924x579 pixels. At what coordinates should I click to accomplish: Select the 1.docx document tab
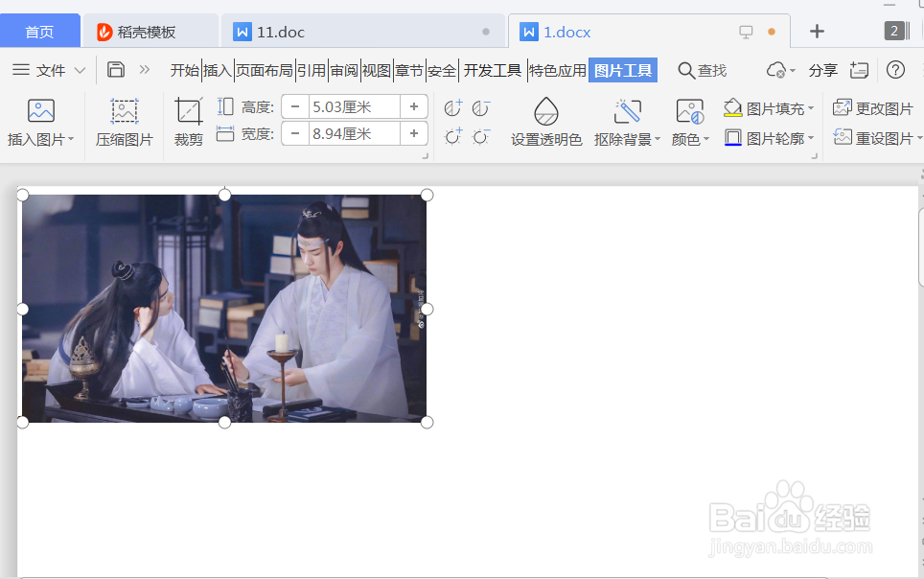pyautogui.click(x=649, y=32)
